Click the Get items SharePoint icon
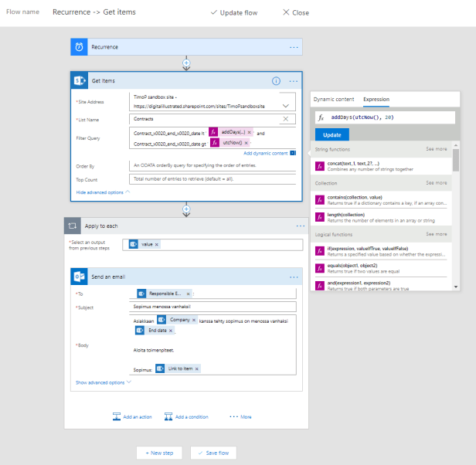Screen dimensions: 476x465 coord(79,80)
